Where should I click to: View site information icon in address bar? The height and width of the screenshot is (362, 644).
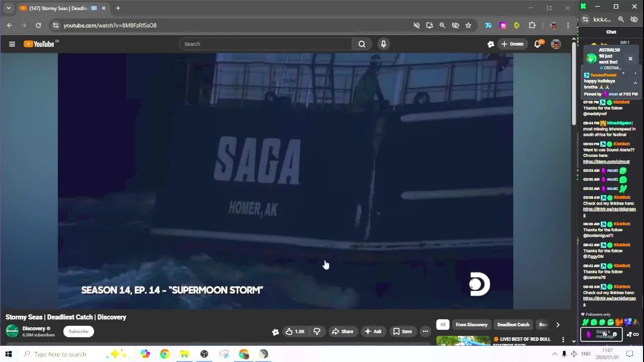pyautogui.click(x=56, y=25)
